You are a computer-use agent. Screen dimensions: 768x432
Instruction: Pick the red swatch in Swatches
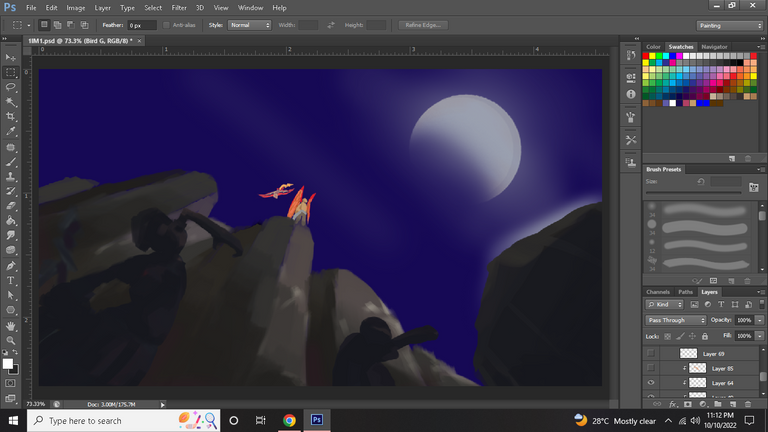pyautogui.click(x=646, y=56)
